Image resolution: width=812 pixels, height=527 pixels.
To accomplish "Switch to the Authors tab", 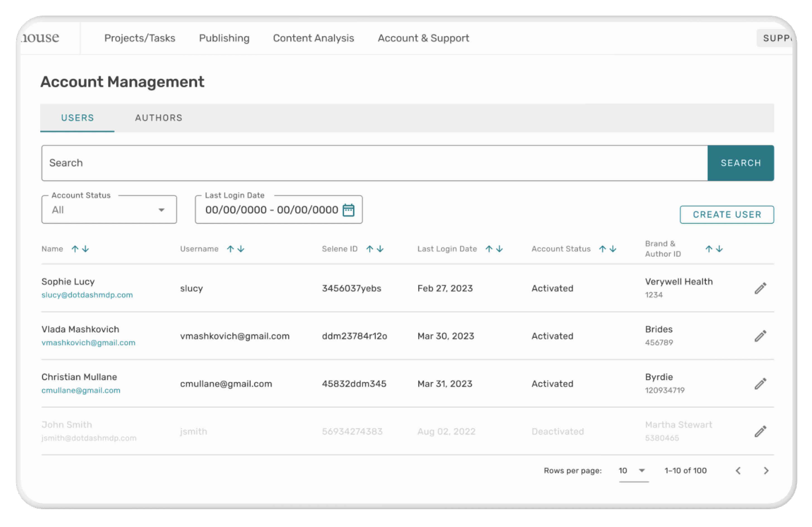I will click(x=159, y=118).
